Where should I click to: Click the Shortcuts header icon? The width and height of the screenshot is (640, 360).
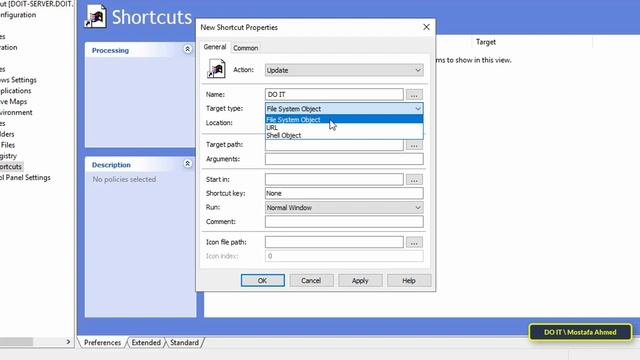click(96, 16)
